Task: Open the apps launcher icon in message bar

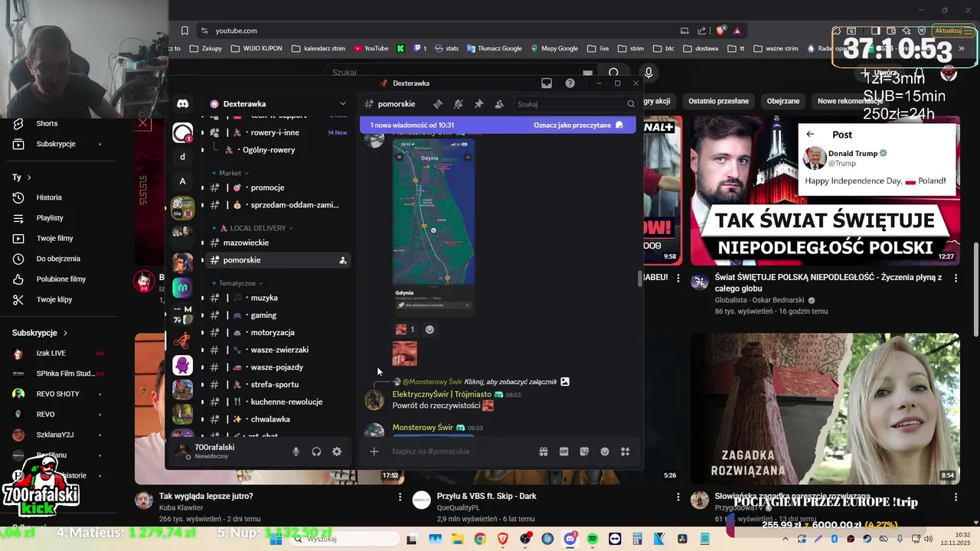Action: (625, 452)
